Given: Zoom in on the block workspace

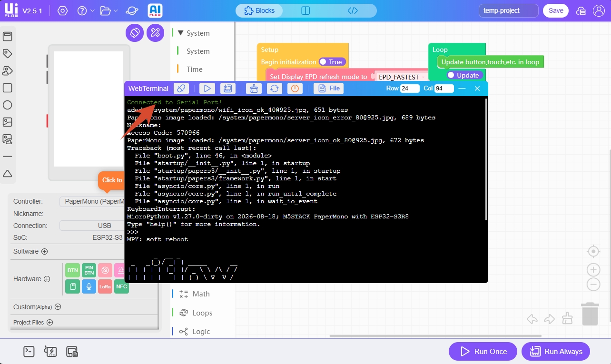Looking at the screenshot, I should point(593,270).
